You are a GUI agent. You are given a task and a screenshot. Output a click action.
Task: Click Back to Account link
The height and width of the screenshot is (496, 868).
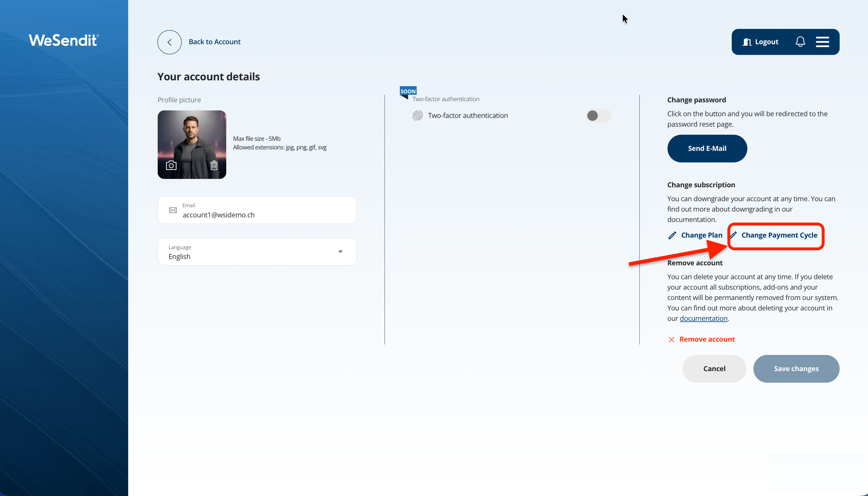(214, 42)
